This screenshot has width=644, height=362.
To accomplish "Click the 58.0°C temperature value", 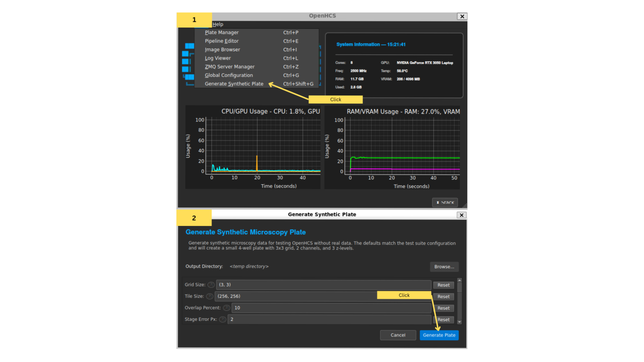I will (402, 71).
